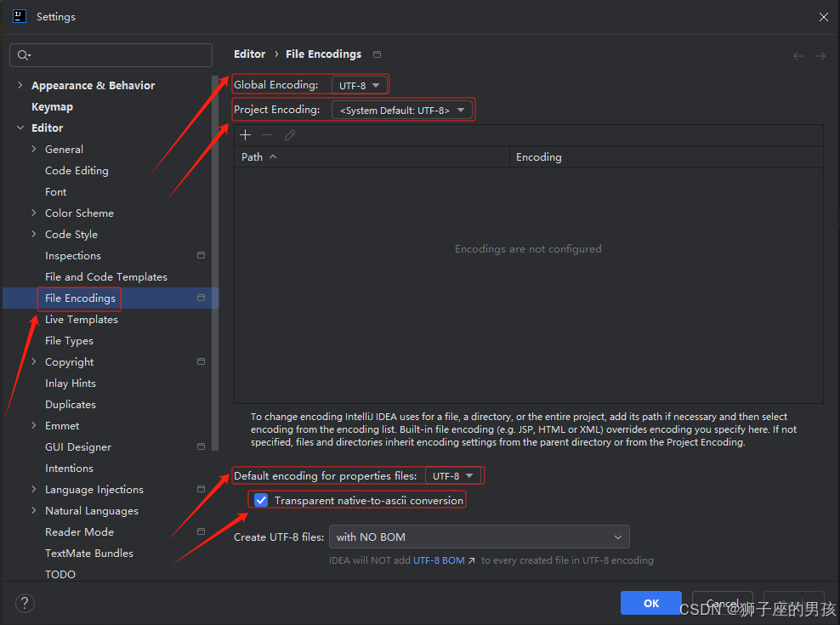Open Inspections settings page
The width and height of the screenshot is (840, 625).
coord(73,256)
